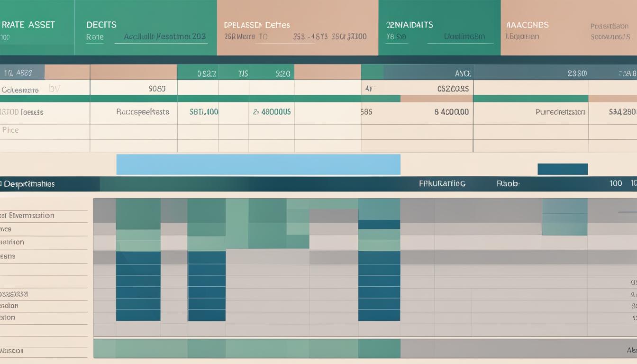Image resolution: width=637 pixels, height=364 pixels.
Task: Select the Price row label
Action: (10, 130)
